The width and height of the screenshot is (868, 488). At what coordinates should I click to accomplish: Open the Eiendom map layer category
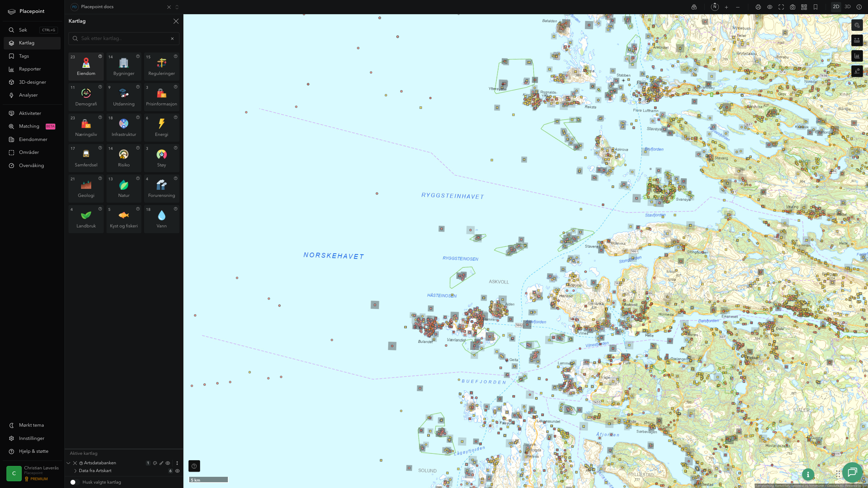coord(86,66)
